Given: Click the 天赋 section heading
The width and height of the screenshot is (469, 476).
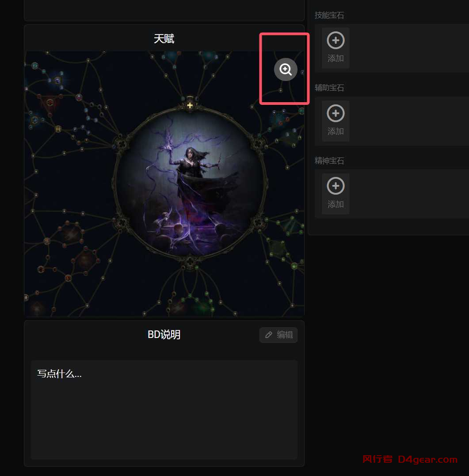Looking at the screenshot, I should 164,38.
